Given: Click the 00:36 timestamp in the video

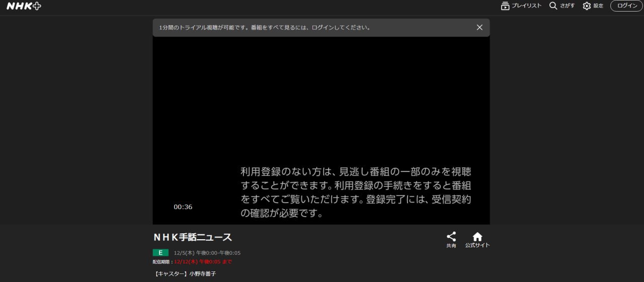Looking at the screenshot, I should coord(183,207).
